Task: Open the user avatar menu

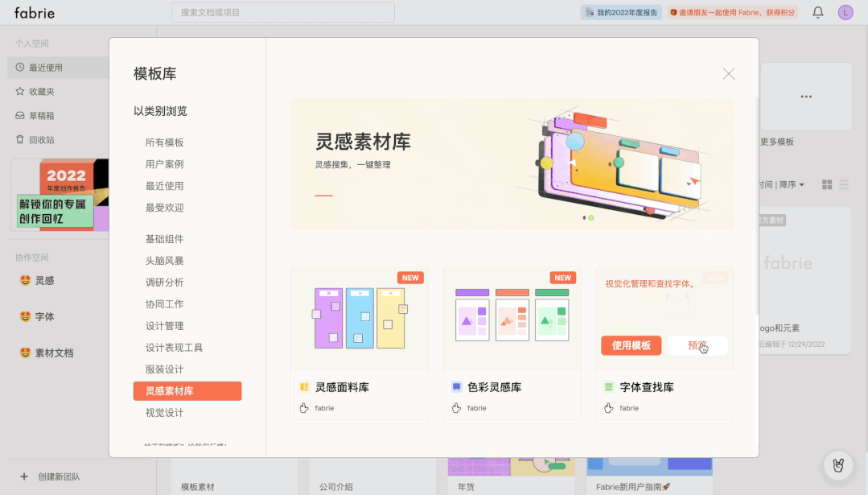Action: click(845, 12)
